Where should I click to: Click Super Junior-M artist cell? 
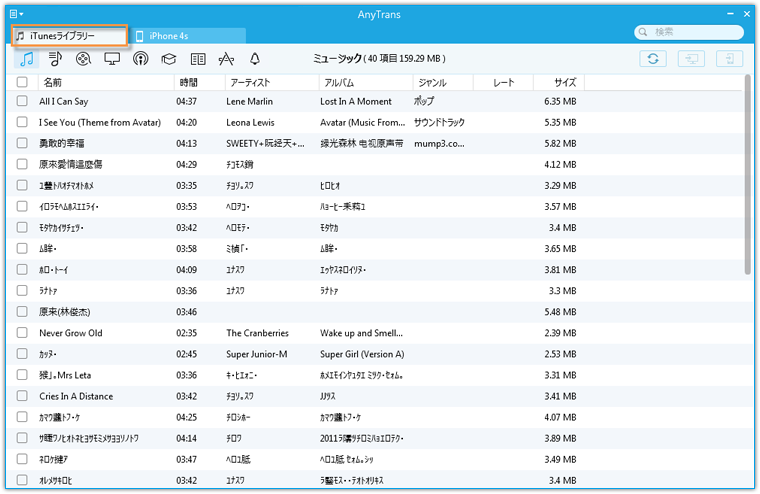coord(256,354)
